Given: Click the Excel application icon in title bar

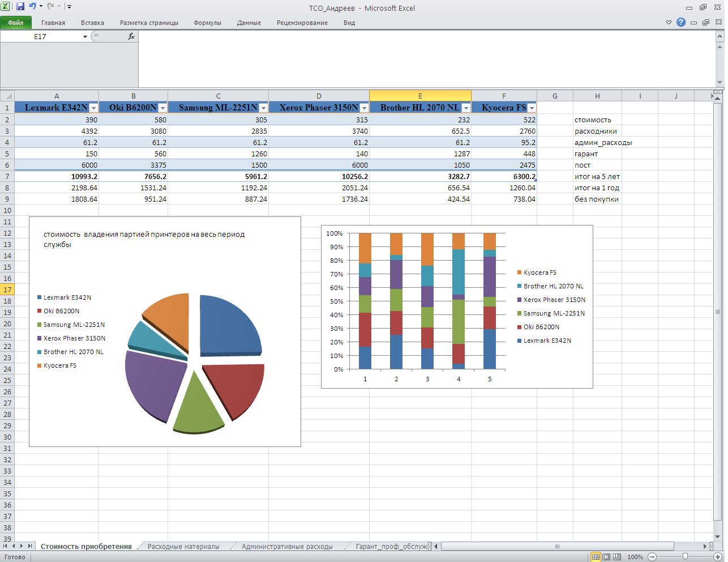Looking at the screenshot, I should click(6, 6).
